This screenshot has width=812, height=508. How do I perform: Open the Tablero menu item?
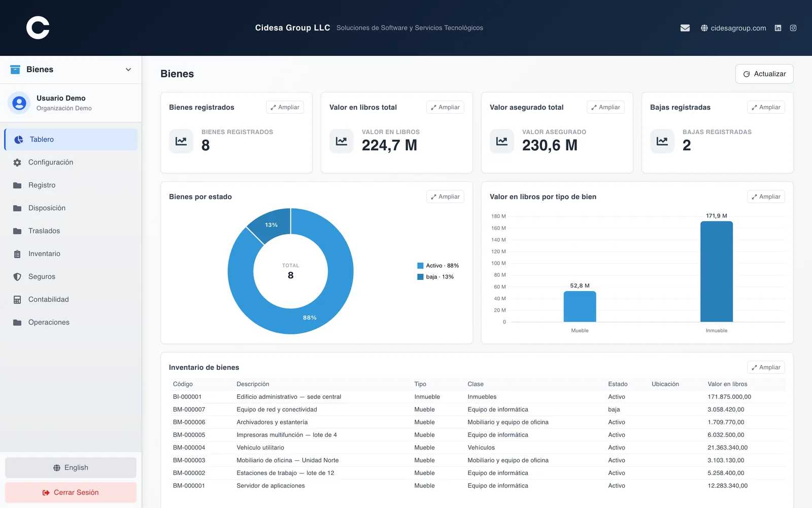(x=71, y=140)
